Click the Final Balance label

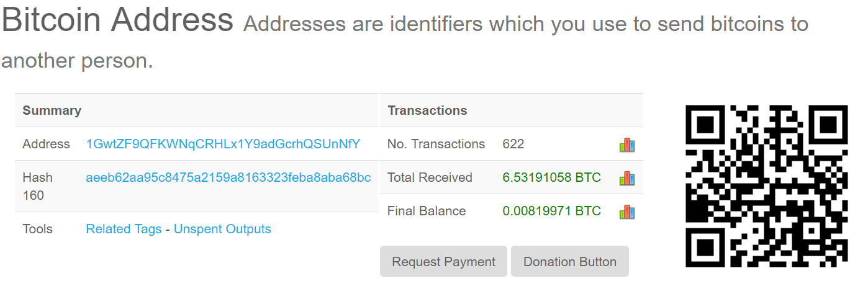[x=426, y=211]
